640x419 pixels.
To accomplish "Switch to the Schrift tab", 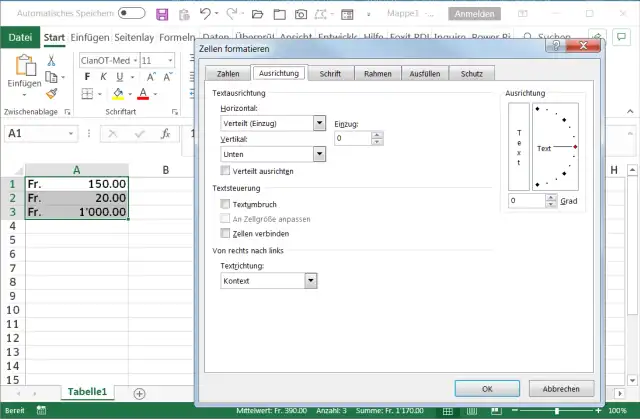I will [x=331, y=73].
